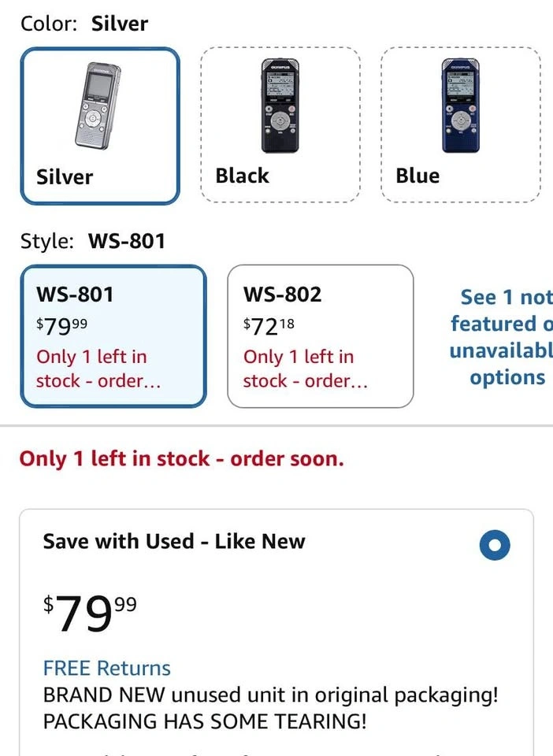
Task: Tap the stock warning on WS-802 card
Action: pos(305,369)
